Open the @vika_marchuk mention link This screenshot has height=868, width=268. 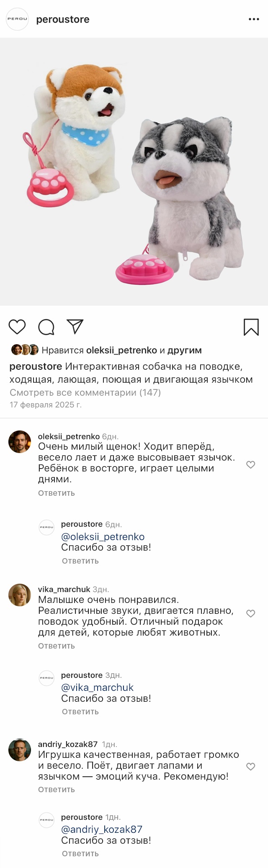(x=97, y=687)
